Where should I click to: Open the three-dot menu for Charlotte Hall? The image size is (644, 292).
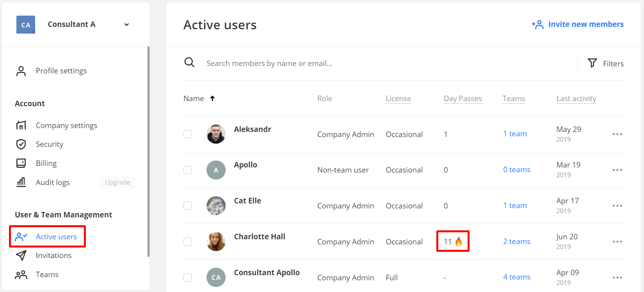pos(617,242)
